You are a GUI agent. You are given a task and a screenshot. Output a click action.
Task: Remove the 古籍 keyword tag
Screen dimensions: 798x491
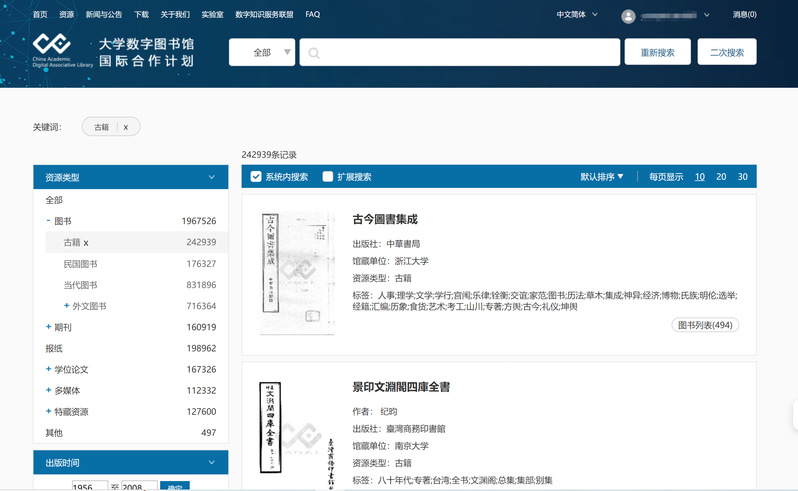pos(125,127)
